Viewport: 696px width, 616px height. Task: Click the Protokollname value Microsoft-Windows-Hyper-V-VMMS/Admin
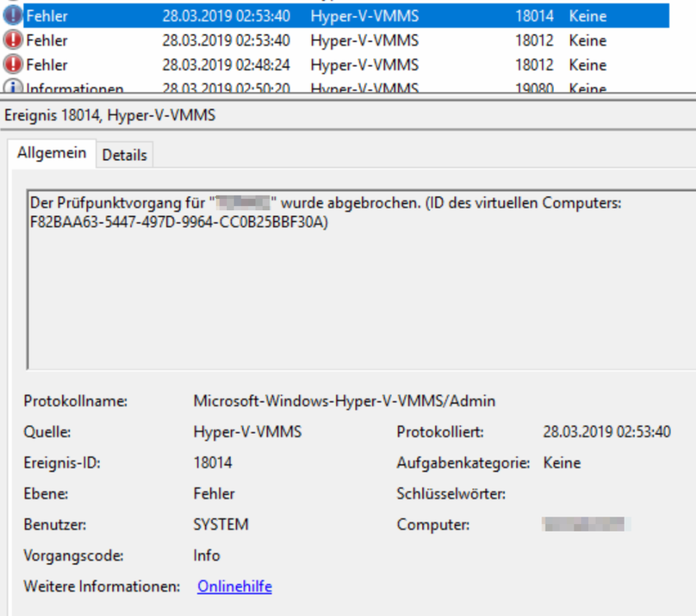pos(344,402)
